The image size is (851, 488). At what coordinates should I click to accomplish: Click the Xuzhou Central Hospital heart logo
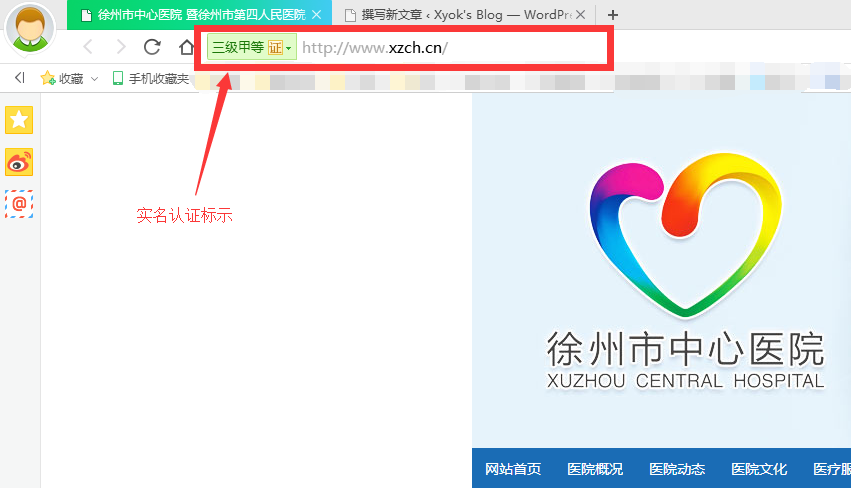685,235
